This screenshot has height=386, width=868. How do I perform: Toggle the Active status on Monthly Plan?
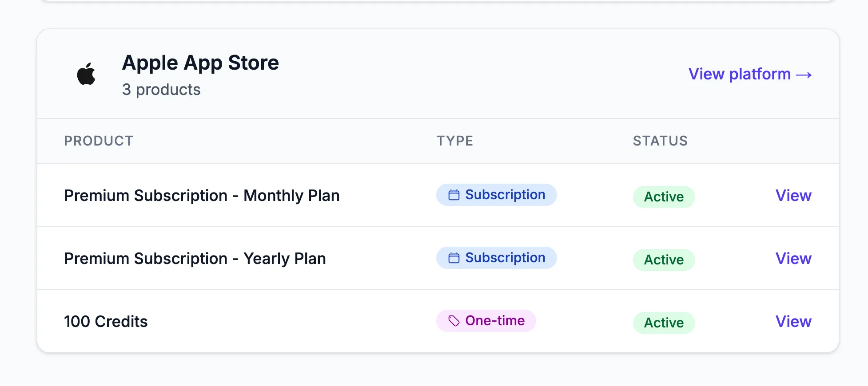pos(664,197)
